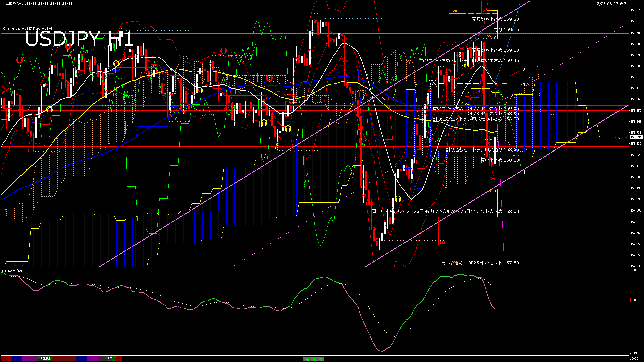The width and height of the screenshot is (644, 362).
Task: Select the YDL yesterday-low marker
Action: (x=465, y=104)
